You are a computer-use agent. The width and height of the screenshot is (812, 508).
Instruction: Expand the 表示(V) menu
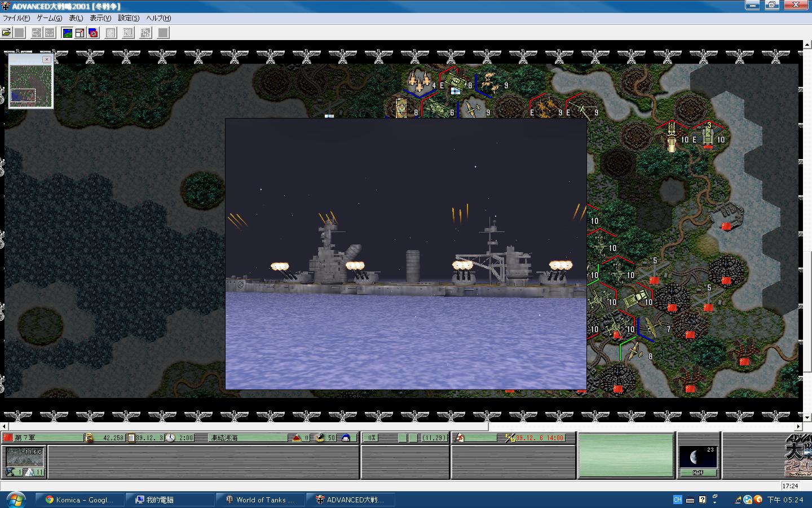[100, 18]
